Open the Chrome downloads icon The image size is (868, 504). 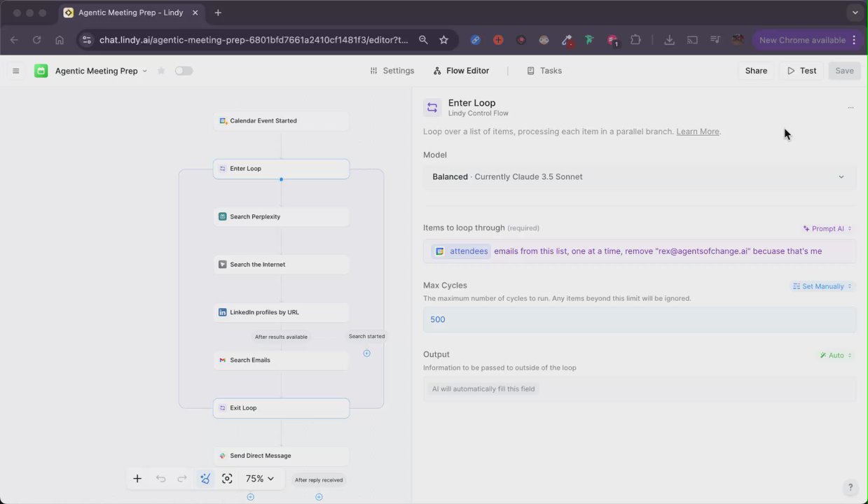[670, 40]
